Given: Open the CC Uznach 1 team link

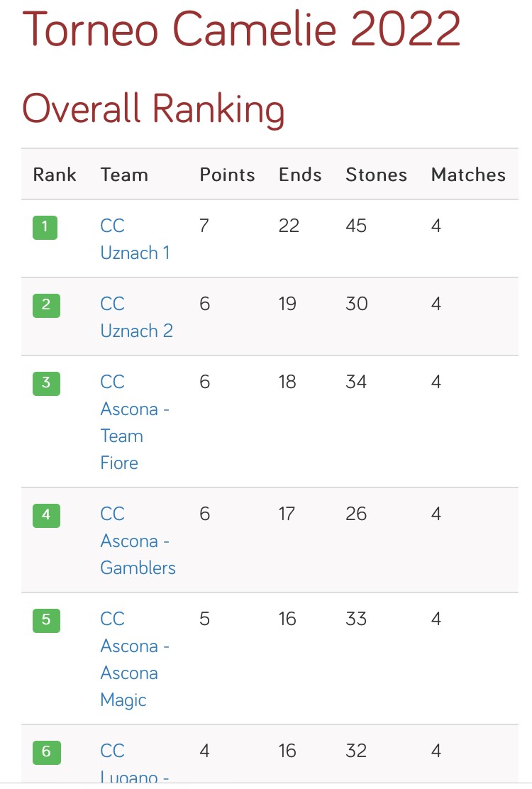Looking at the screenshot, I should coord(135,239).
